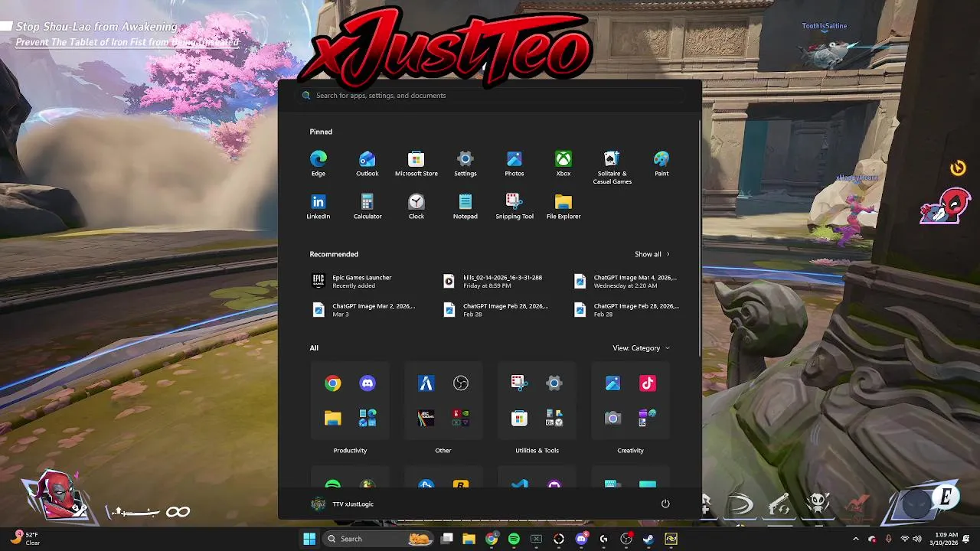Show hidden system tray icons

[856, 539]
